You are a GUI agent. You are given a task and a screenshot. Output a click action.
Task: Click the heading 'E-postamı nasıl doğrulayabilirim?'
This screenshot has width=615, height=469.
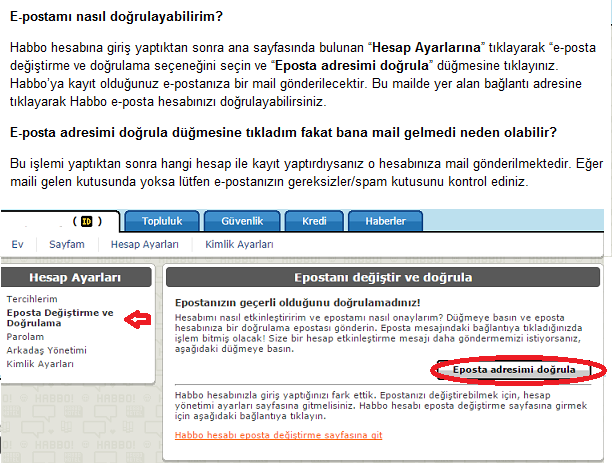point(116,16)
